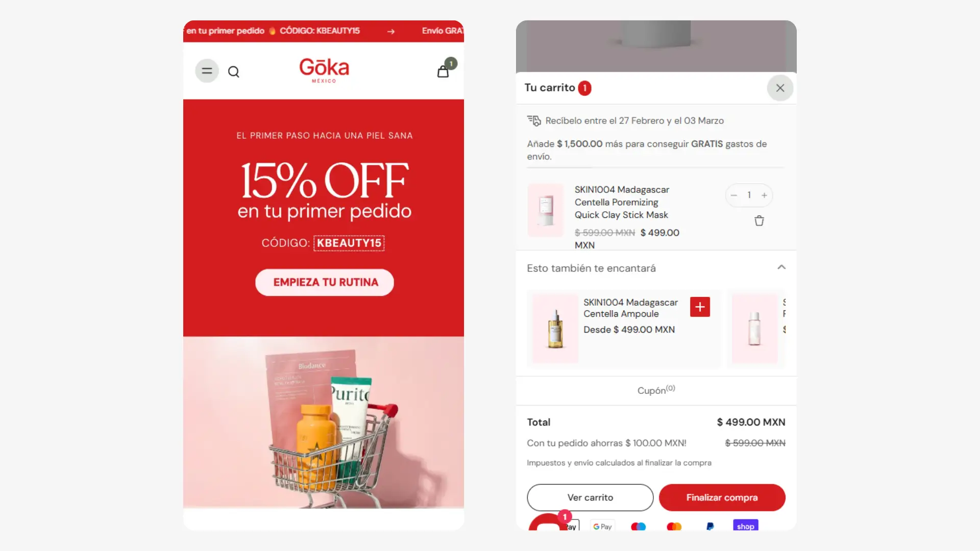Add Centella Ampoule with red plus

[700, 307]
